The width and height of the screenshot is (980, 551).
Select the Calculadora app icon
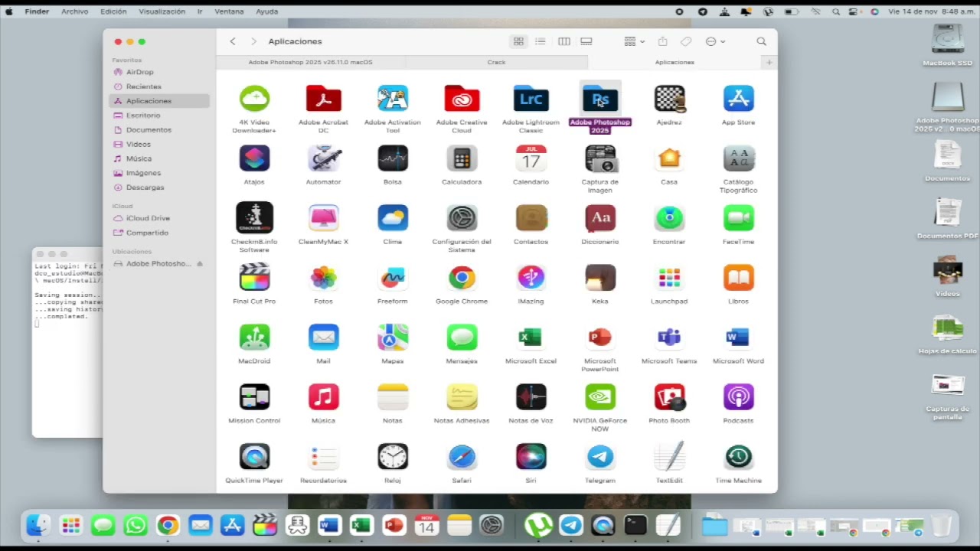pyautogui.click(x=462, y=158)
